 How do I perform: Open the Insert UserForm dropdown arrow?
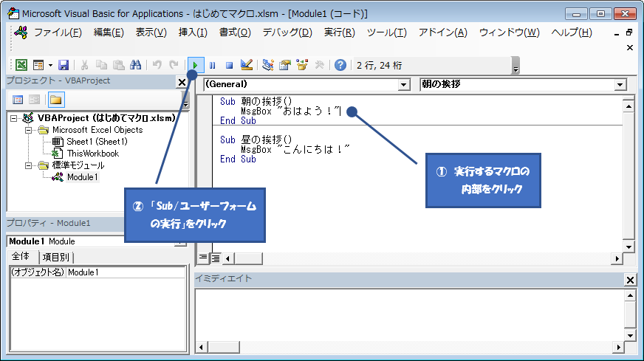50,65
